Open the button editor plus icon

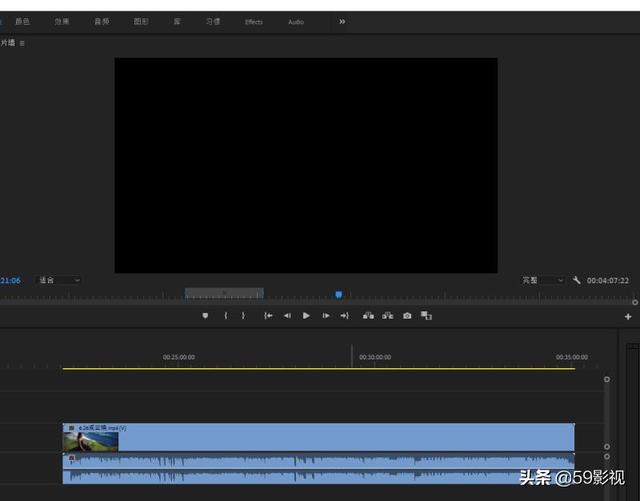coord(628,316)
